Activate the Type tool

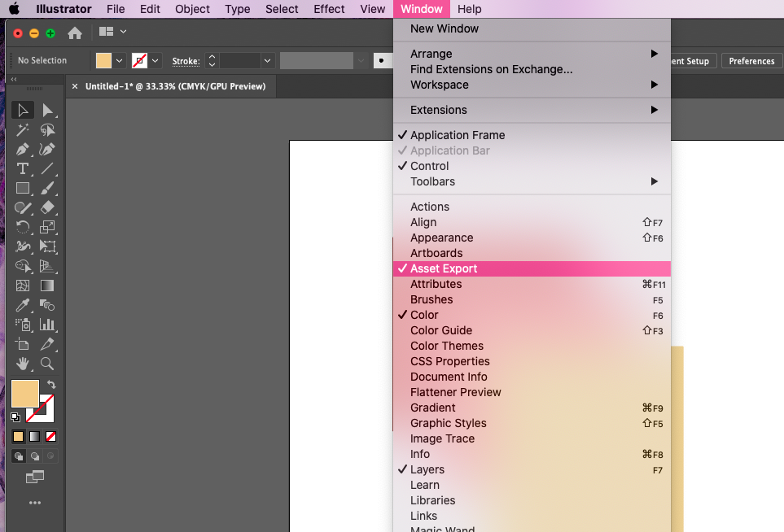(23, 169)
